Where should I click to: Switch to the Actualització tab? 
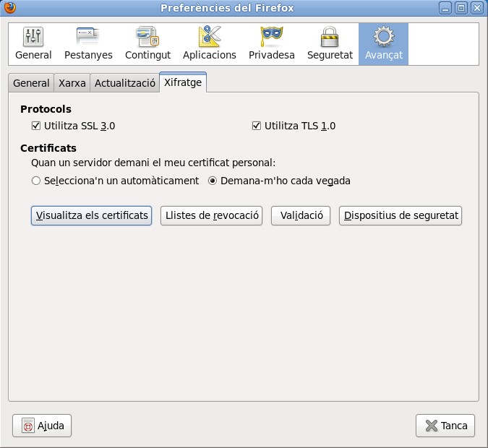(125, 83)
